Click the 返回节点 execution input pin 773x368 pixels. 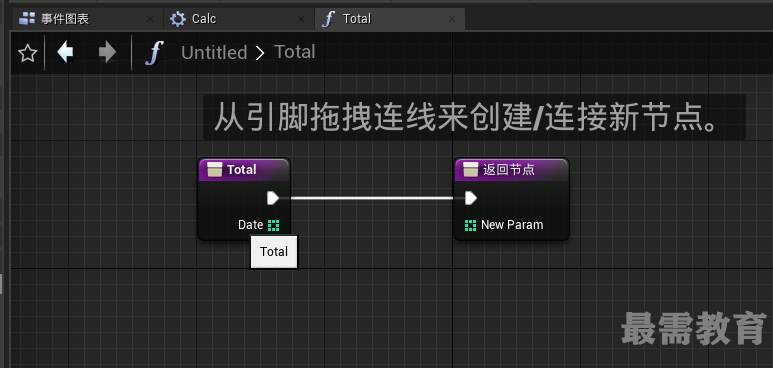[471, 198]
